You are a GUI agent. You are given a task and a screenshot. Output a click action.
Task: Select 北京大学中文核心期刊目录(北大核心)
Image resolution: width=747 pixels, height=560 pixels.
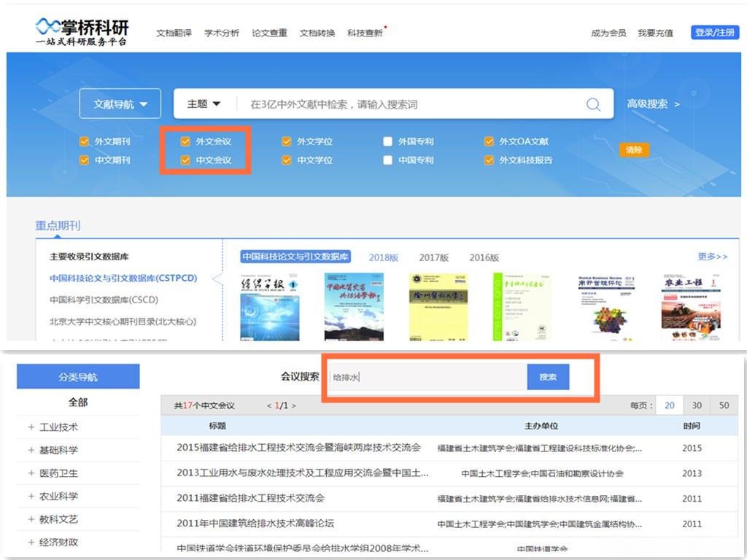(x=123, y=322)
